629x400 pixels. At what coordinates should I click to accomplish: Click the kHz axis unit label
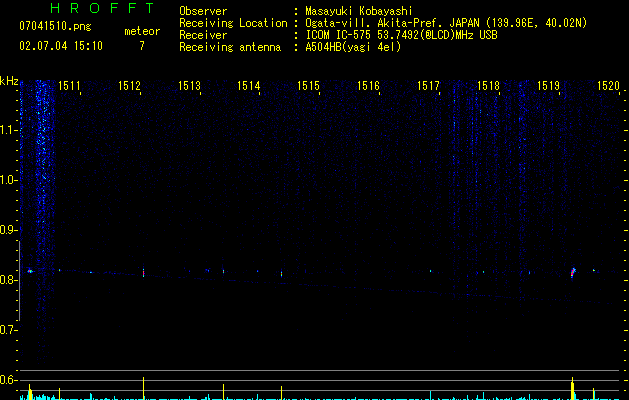pyautogui.click(x=9, y=81)
